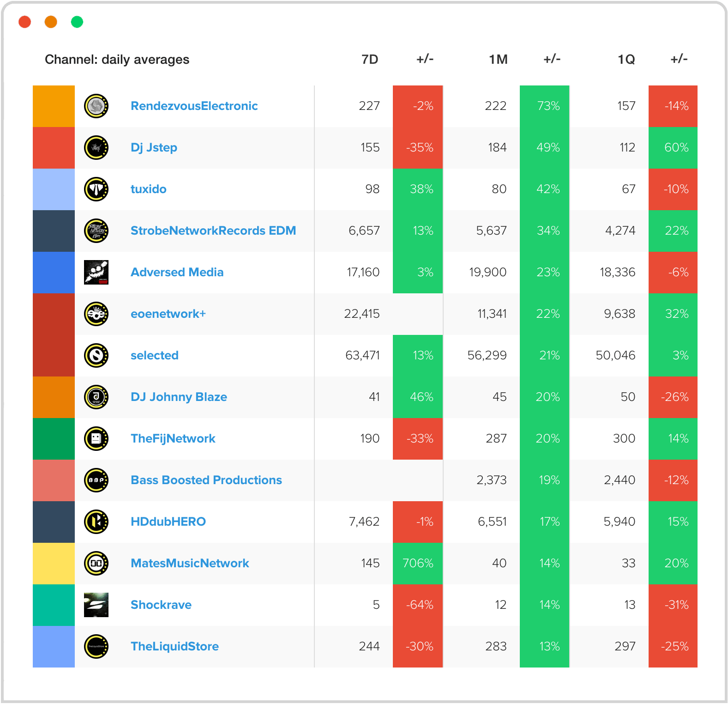Open the MatesMusicNetwork channel link
Image resolution: width=728 pixels, height=704 pixels.
pyautogui.click(x=190, y=564)
